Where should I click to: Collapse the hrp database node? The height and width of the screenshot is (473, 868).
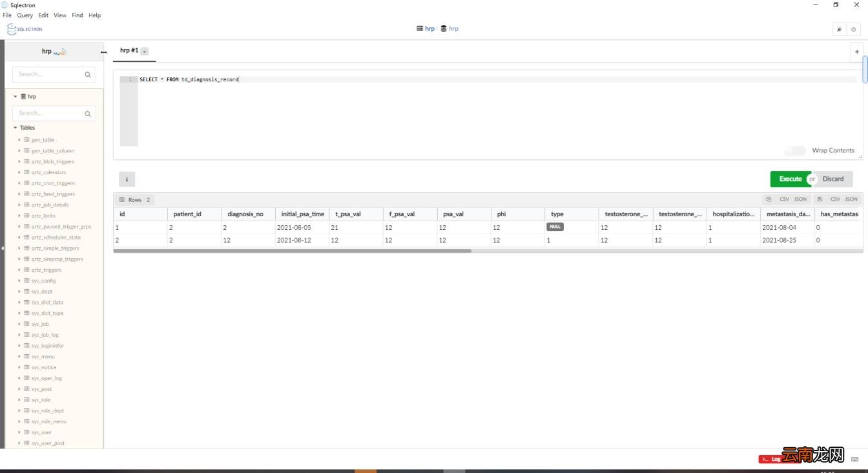coord(15,97)
